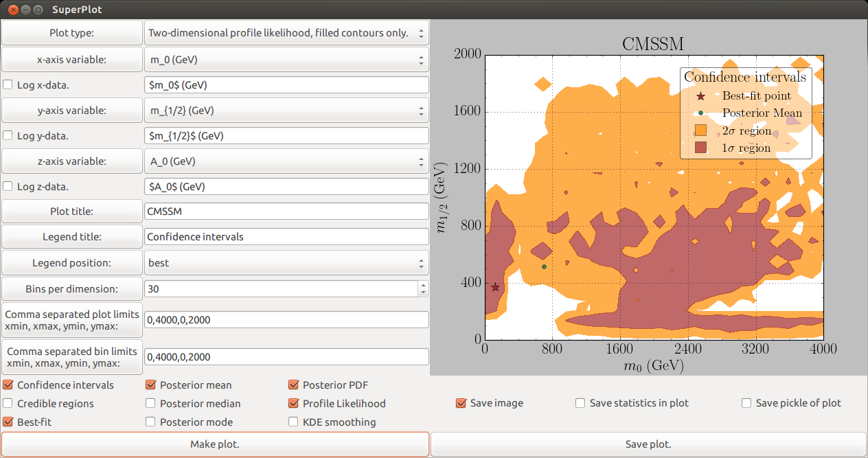Open the legend position dropdown set to best

(x=286, y=263)
